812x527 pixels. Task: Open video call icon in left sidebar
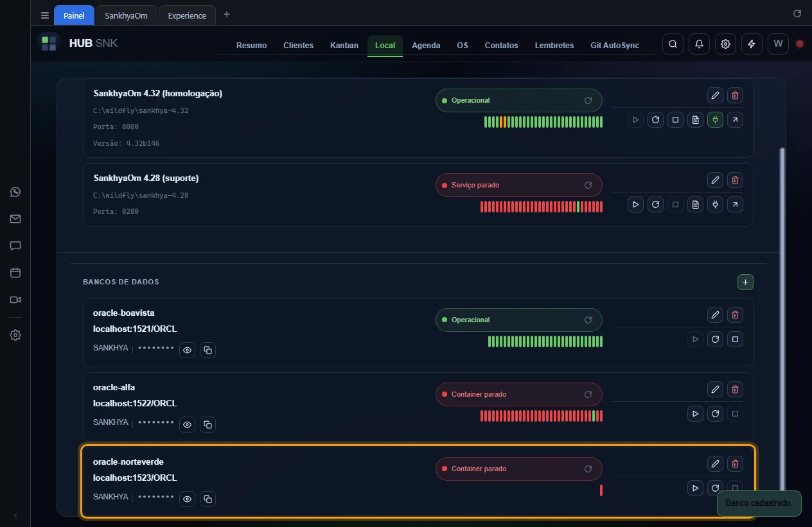15,300
